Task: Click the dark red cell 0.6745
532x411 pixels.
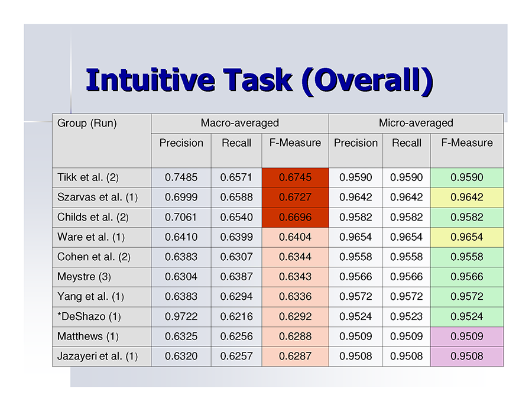Action: (x=295, y=177)
